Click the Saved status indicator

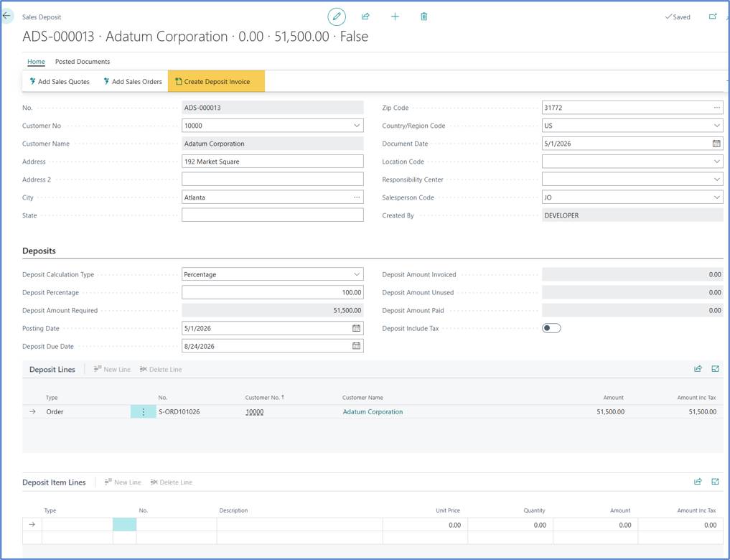[678, 17]
